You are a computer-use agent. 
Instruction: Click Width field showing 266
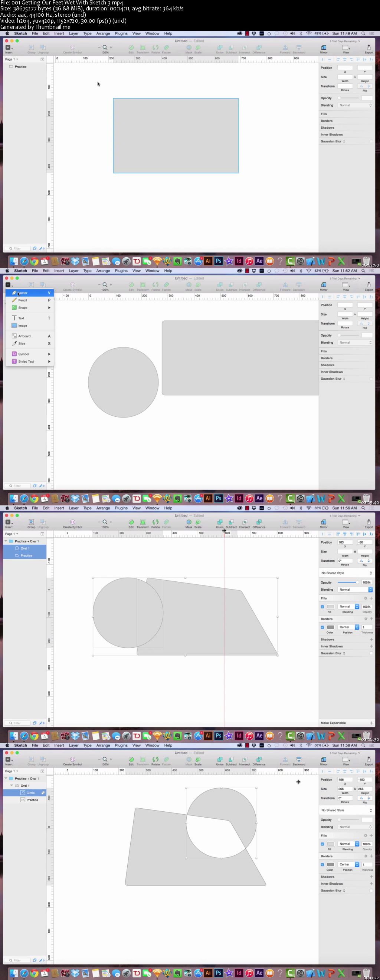pyautogui.click(x=345, y=789)
